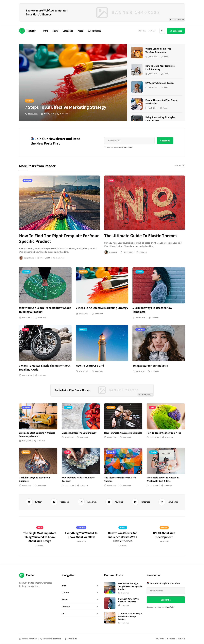Open the Adrian Harris author link on hero

[x=33, y=114]
